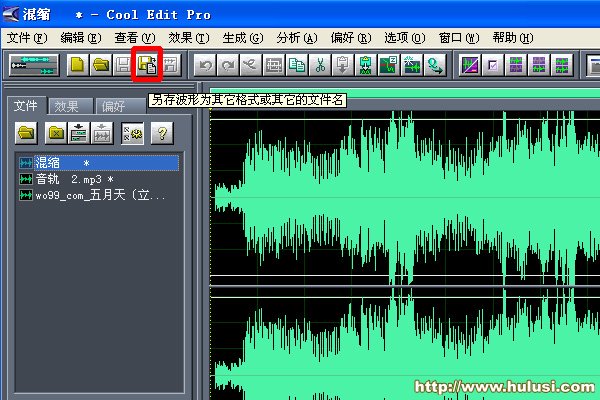The height and width of the screenshot is (400, 600).
Task: Click the middle purple grid toolbar icon
Action: click(x=539, y=65)
